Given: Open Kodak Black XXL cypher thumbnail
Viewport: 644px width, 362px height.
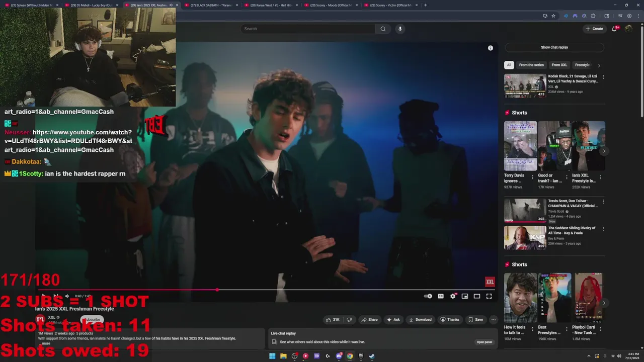Looking at the screenshot, I should [x=525, y=86].
